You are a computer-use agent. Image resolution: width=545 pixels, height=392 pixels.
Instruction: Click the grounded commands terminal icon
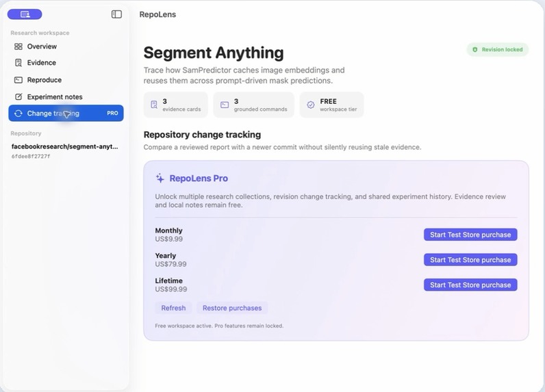225,105
